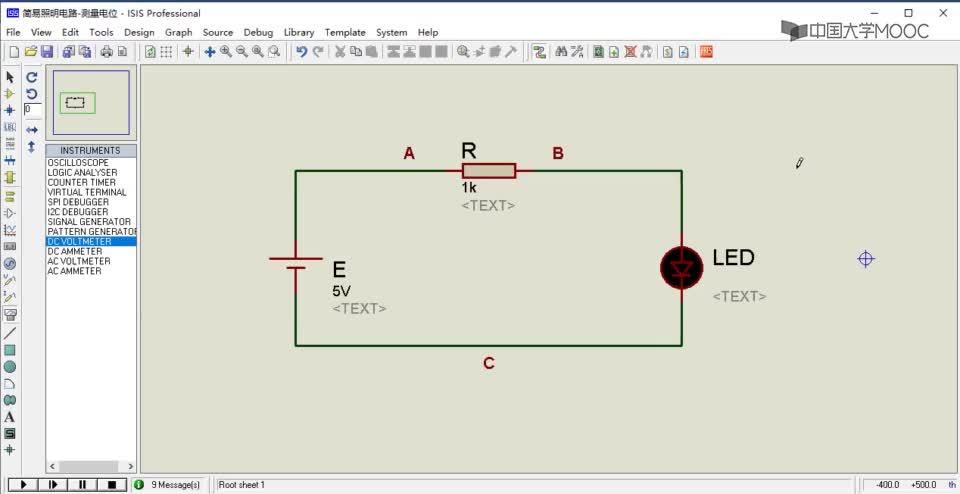Screen dimensions: 960x494
Task: Select the 2D text 'A' tool
Action: [x=9, y=417]
